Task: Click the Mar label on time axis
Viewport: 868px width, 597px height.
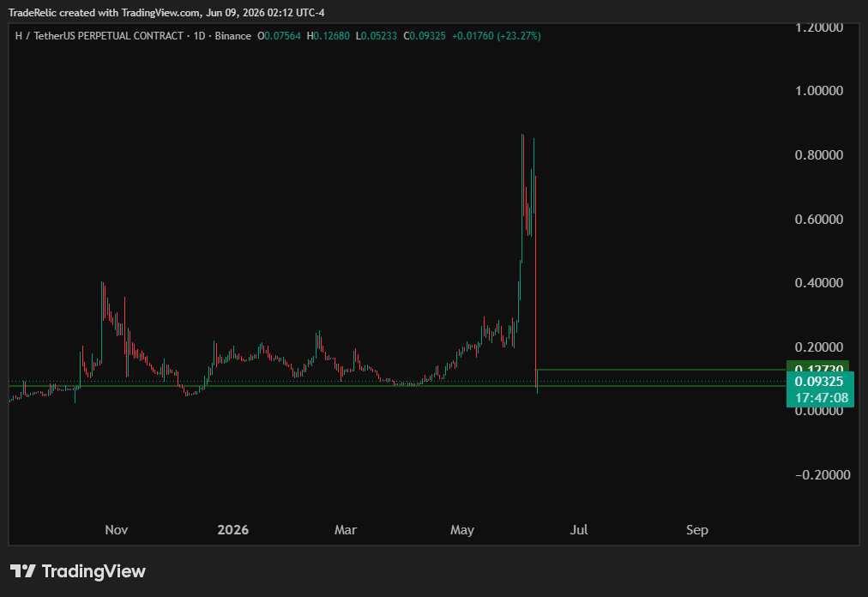Action: point(346,530)
